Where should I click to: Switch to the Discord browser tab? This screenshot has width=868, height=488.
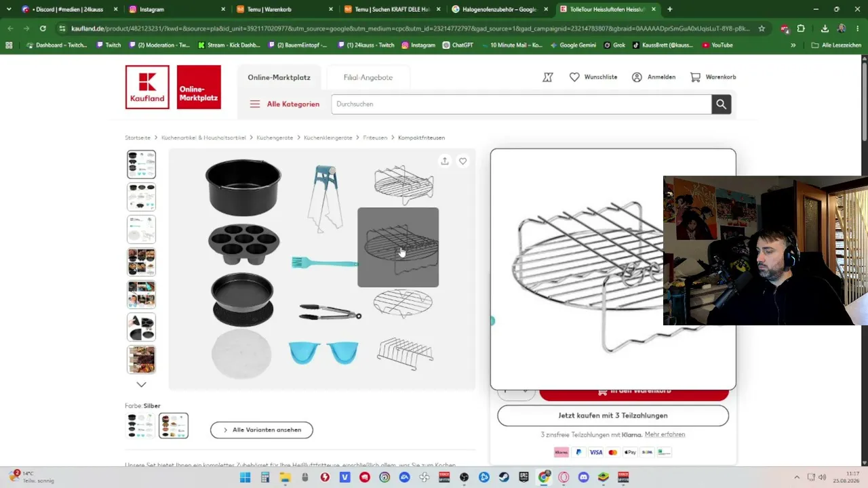pyautogui.click(x=68, y=9)
